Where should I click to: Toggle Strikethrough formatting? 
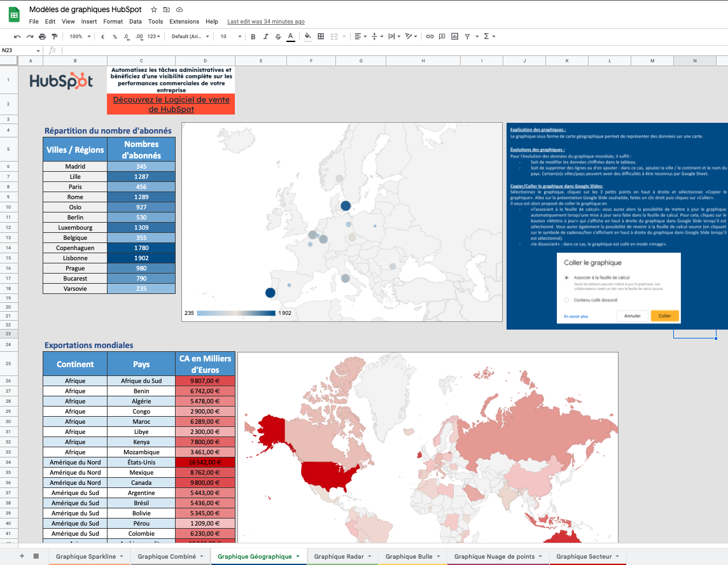(278, 37)
